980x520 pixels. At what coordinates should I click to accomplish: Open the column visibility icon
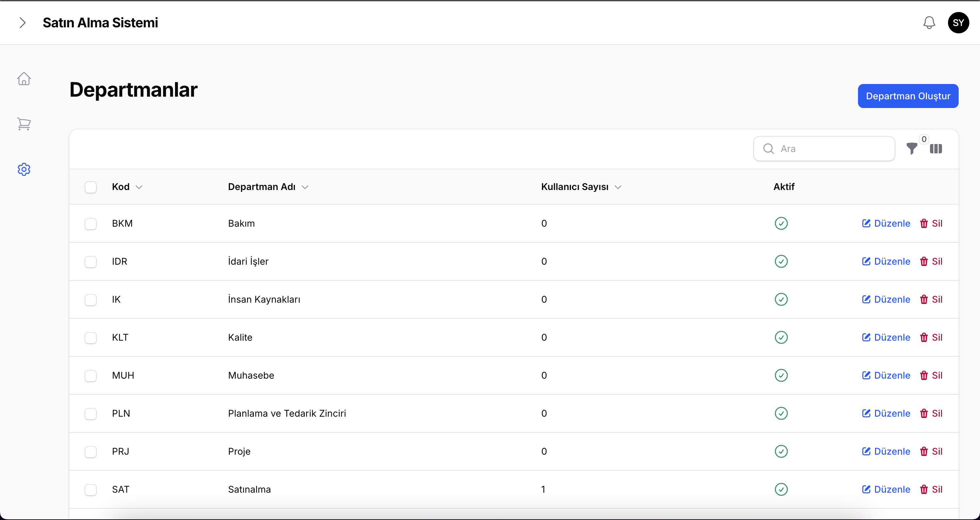(x=936, y=149)
